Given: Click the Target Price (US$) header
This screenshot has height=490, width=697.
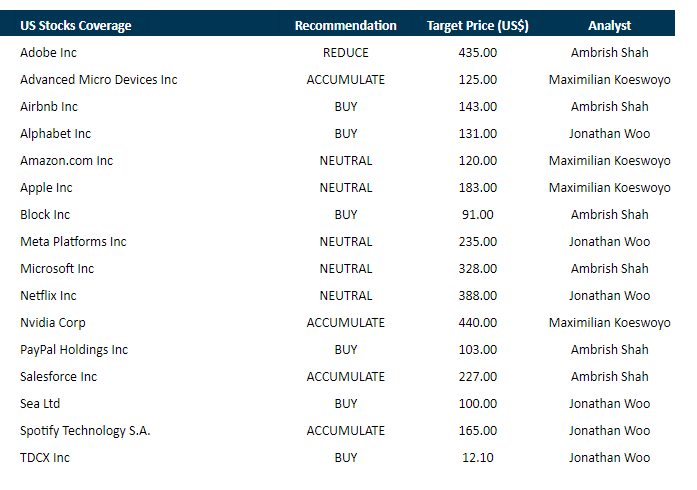Looking at the screenshot, I should coord(477,25).
